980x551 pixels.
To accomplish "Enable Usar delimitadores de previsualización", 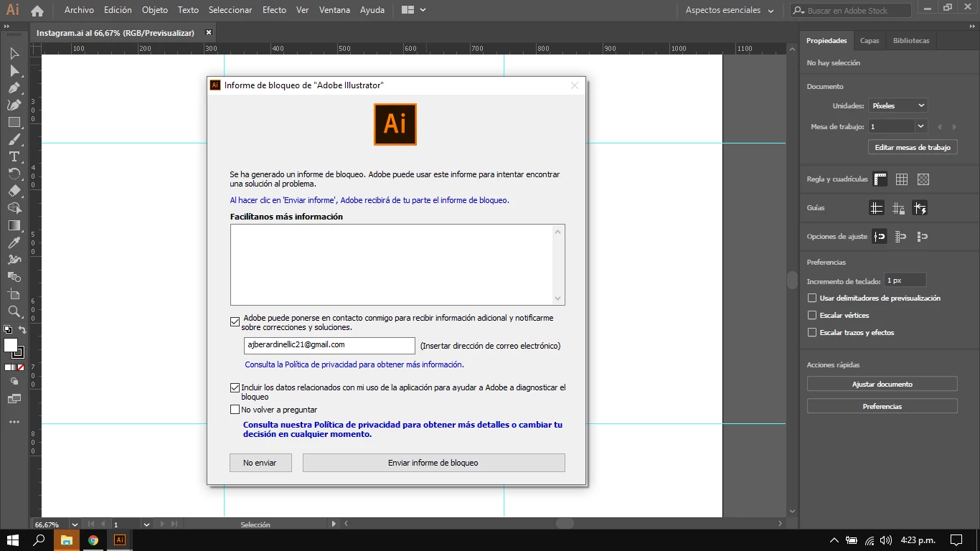I will 812,298.
